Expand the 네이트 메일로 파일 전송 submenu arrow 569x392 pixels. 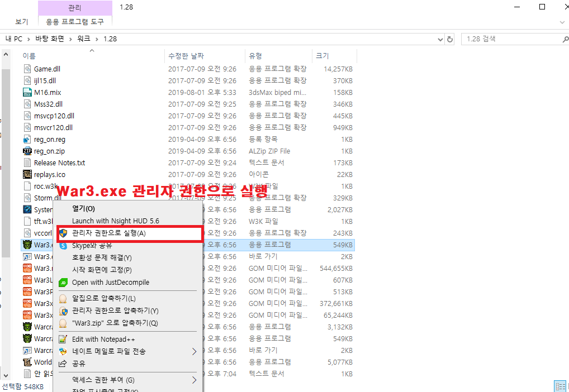[194, 351]
